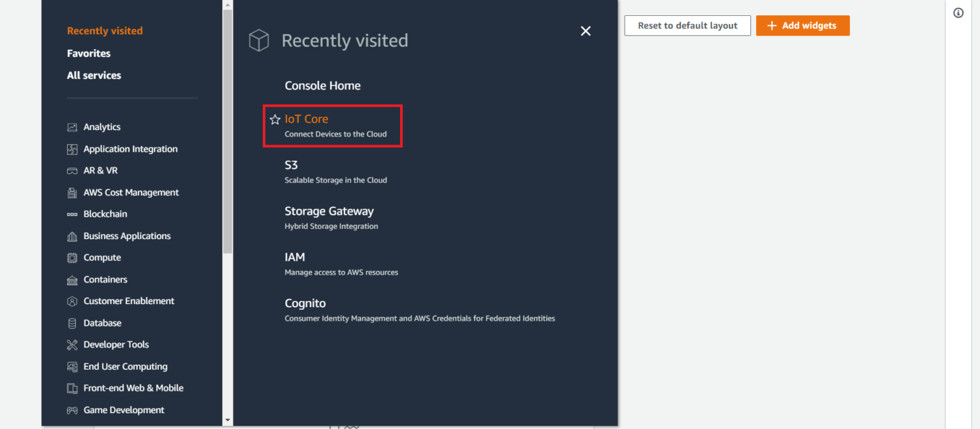980x429 pixels.
Task: Select the Analytics category icon
Action: click(x=72, y=127)
